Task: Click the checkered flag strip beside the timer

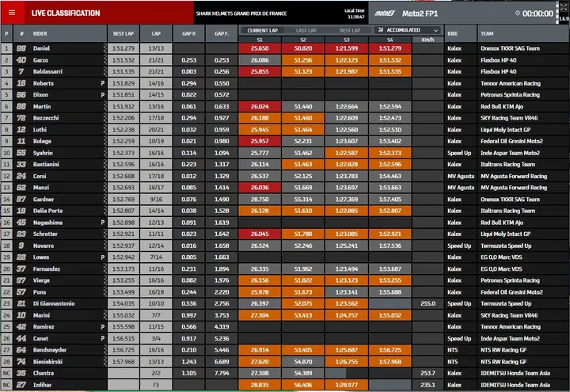Action: [x=557, y=13]
